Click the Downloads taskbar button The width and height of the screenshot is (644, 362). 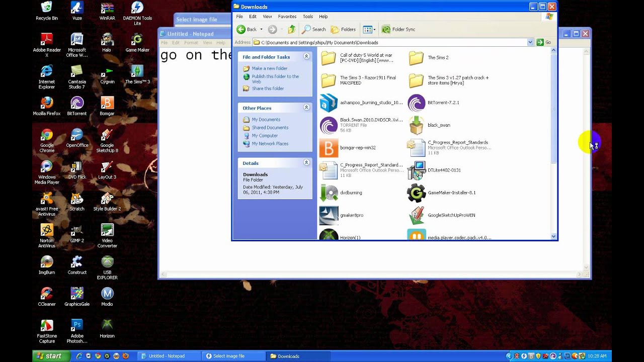297,356
